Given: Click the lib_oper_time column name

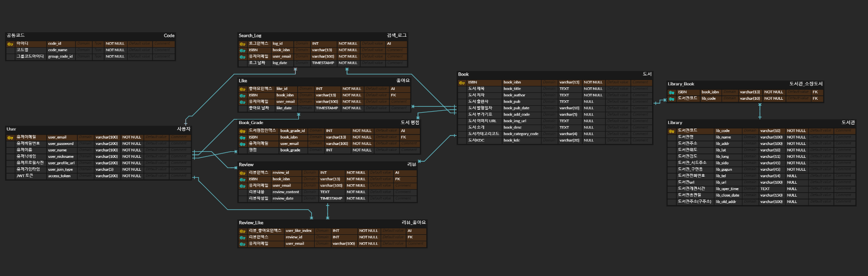Looking at the screenshot, I should pos(727,189).
